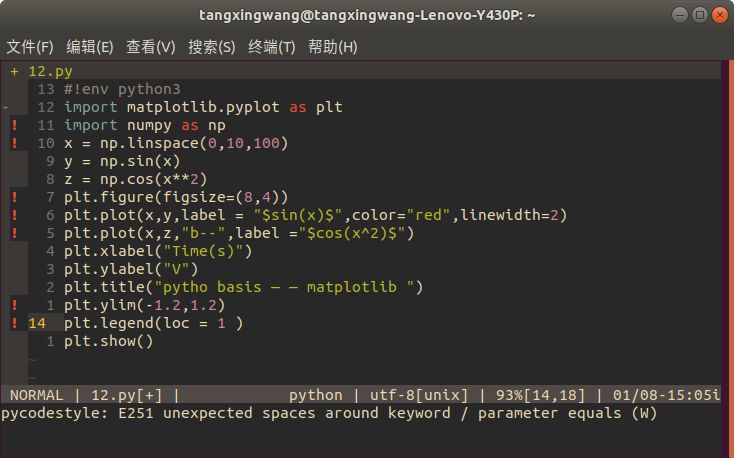
Task: Click 'z = np.cos(x**2)' line
Action: 136,179
